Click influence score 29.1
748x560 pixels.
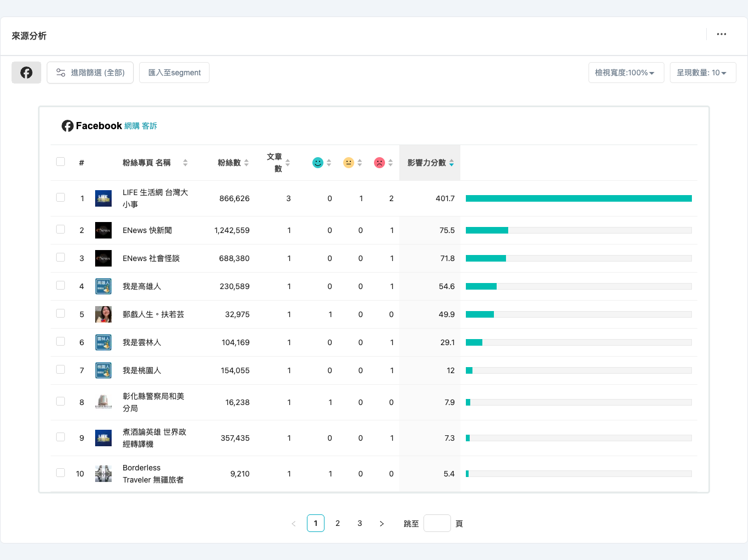tap(448, 342)
